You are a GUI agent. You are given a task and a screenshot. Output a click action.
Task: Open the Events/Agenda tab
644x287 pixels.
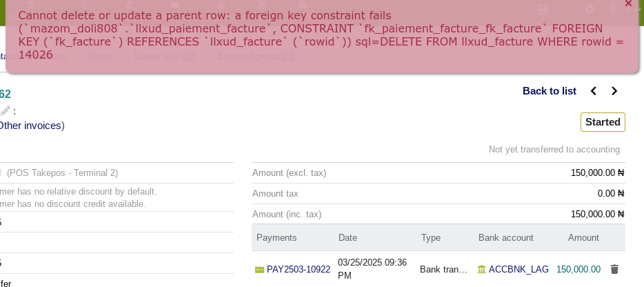(248, 57)
